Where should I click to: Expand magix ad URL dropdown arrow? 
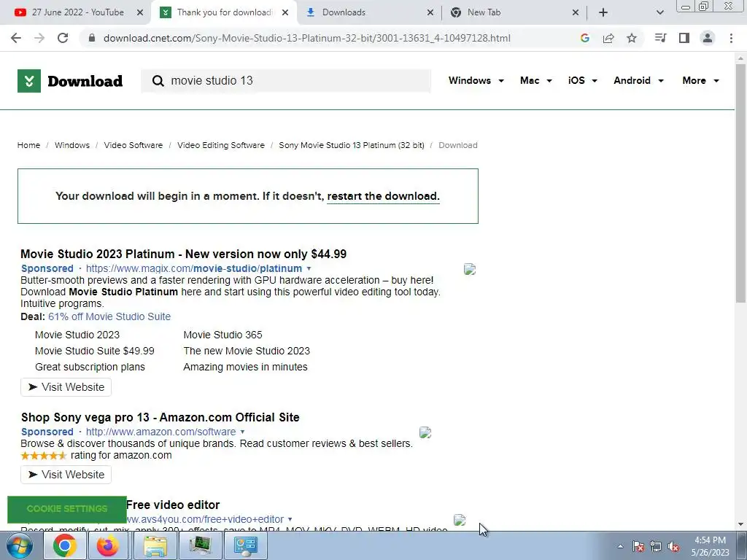pyautogui.click(x=309, y=268)
